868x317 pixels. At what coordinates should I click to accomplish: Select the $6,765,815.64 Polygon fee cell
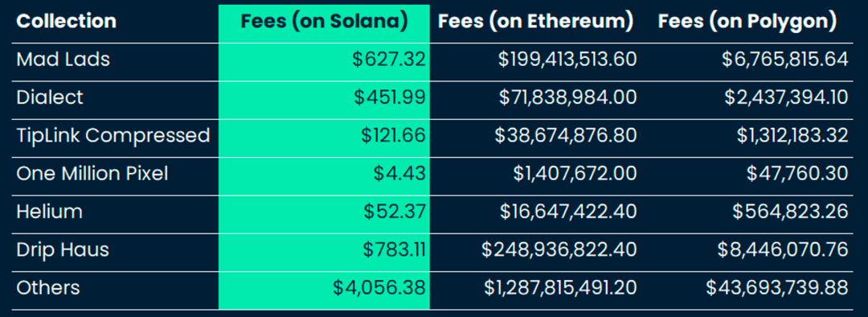click(785, 60)
